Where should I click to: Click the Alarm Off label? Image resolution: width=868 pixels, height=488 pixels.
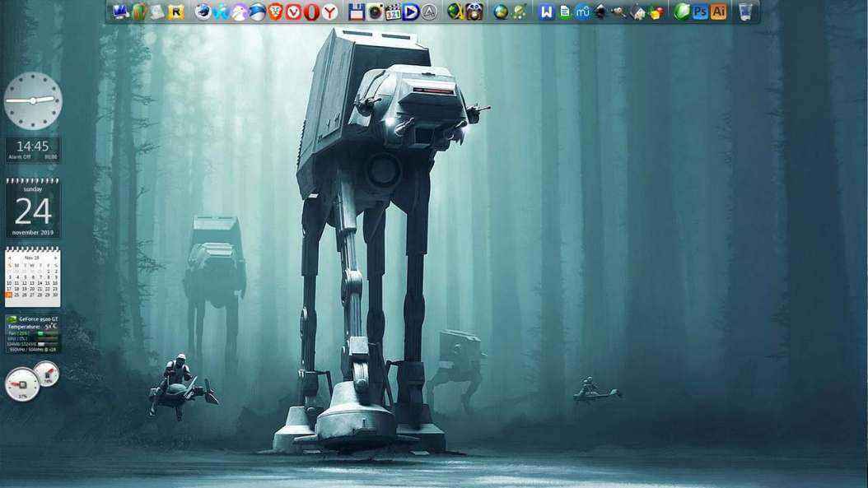pos(20,157)
